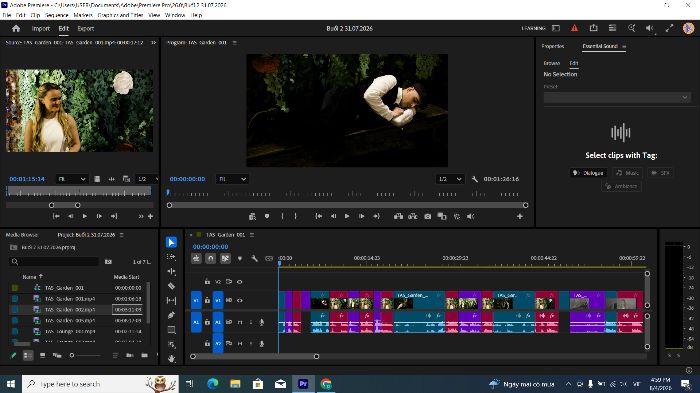Toggle linked selection in timeline

click(225, 259)
